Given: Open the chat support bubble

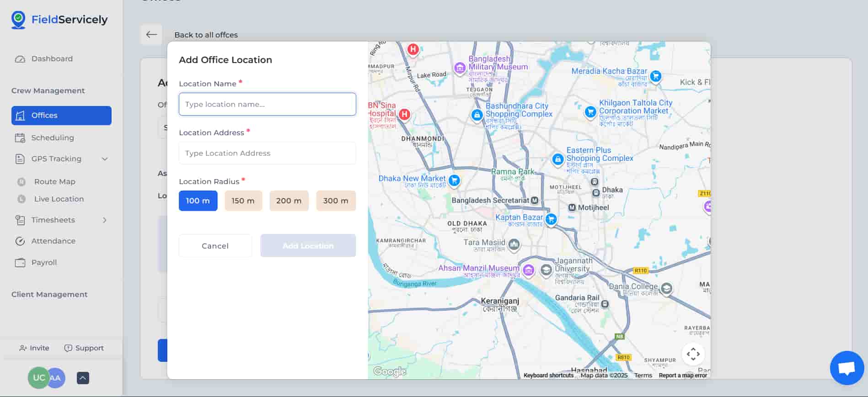Looking at the screenshot, I should (x=847, y=368).
